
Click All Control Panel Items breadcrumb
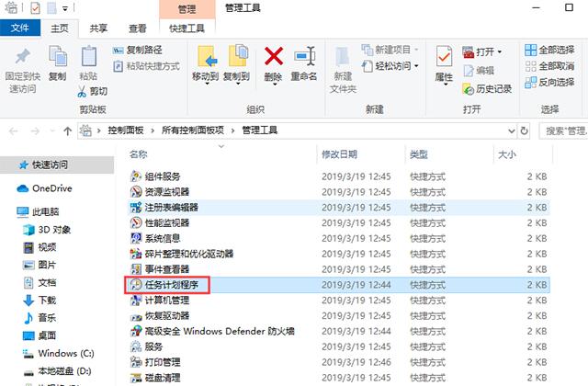click(193, 131)
